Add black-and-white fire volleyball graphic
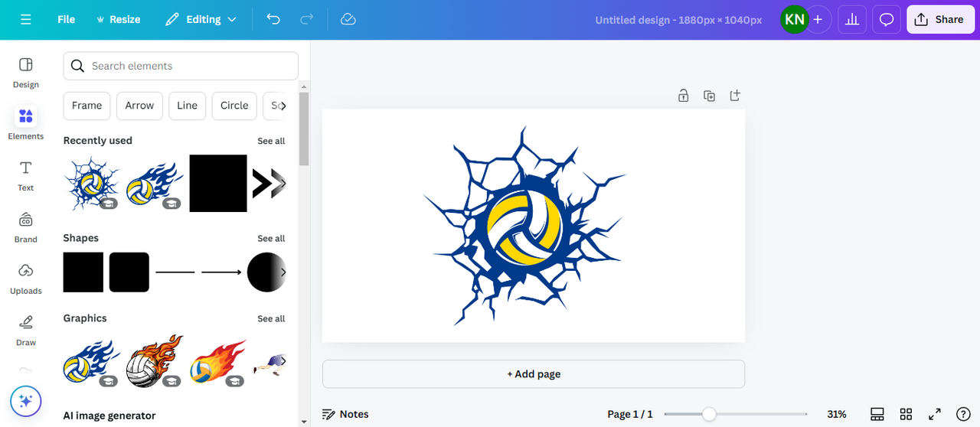The height and width of the screenshot is (427, 980). tap(155, 360)
